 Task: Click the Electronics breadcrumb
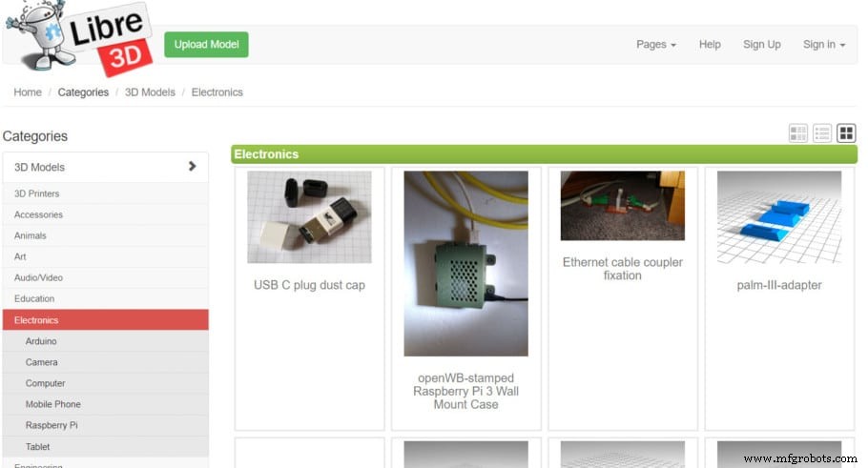(x=217, y=92)
